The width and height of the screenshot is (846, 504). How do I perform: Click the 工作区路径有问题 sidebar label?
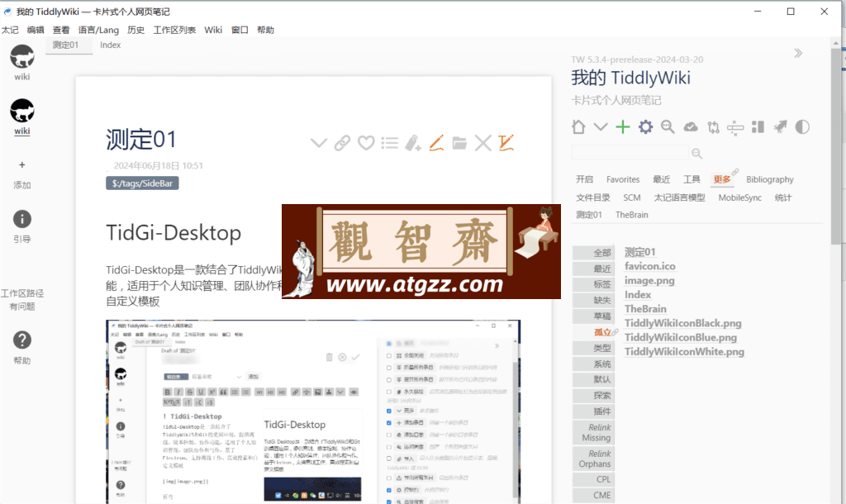(22, 299)
